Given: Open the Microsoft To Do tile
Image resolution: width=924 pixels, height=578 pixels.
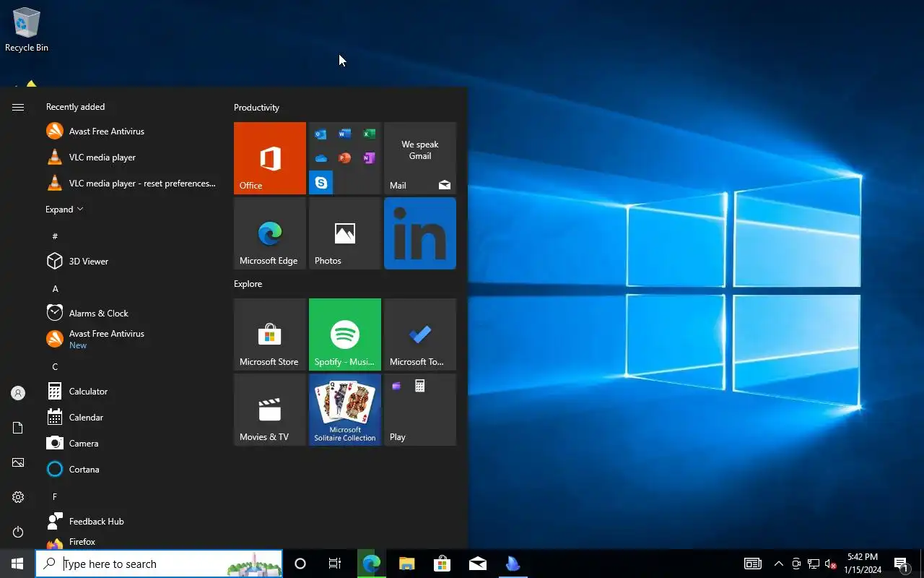Looking at the screenshot, I should [420, 335].
